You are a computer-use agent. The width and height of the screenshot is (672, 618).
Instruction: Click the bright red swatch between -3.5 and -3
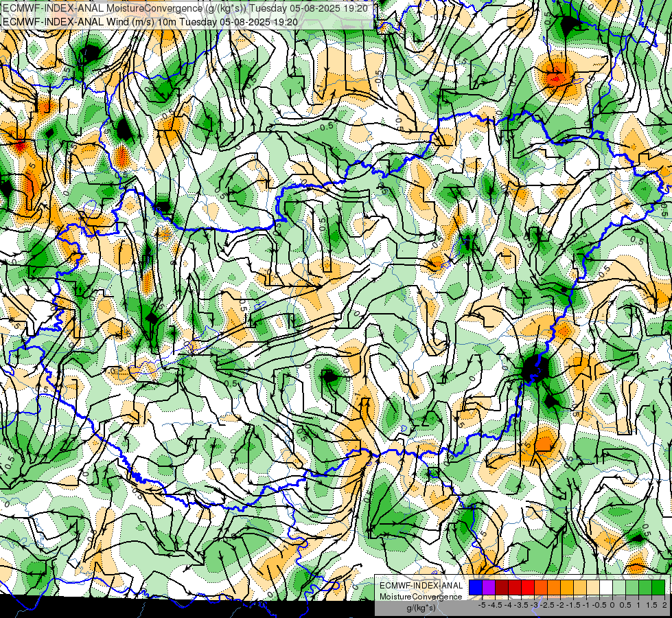(528, 587)
